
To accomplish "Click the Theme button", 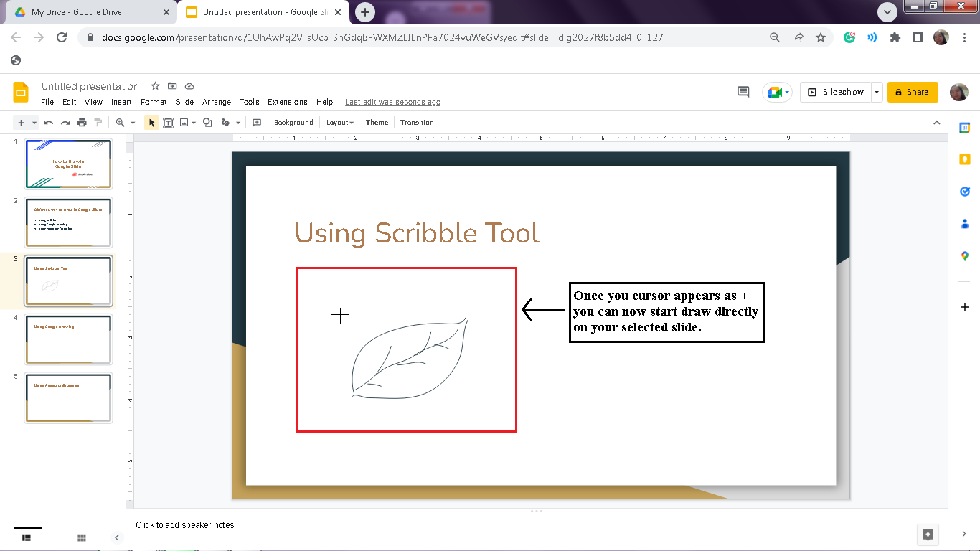I will [377, 123].
